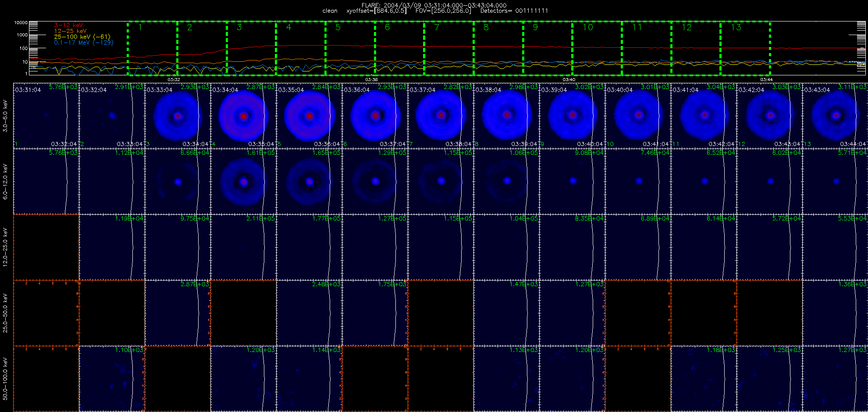868x412 pixels.
Task: Select interval 10 box on the light curve
Action: tap(597, 48)
